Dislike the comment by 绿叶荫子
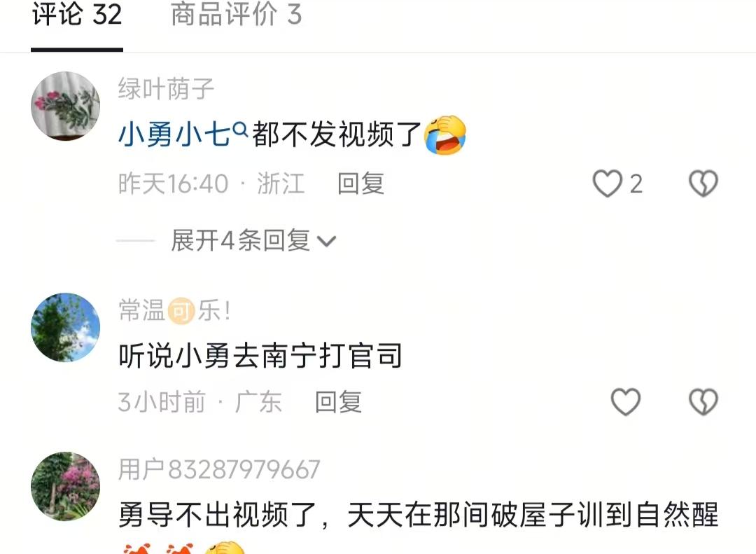Screen dimensions: 756x554 coord(703,183)
